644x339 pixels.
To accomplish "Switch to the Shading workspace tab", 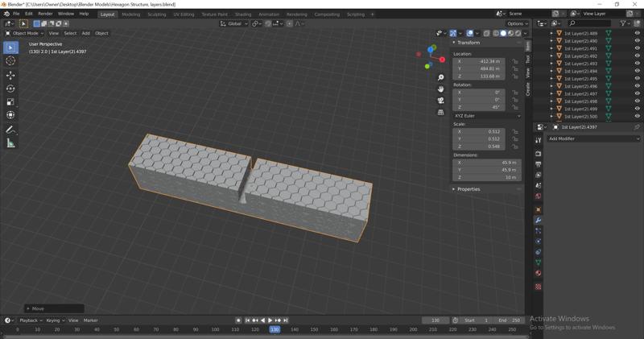I will tap(243, 14).
